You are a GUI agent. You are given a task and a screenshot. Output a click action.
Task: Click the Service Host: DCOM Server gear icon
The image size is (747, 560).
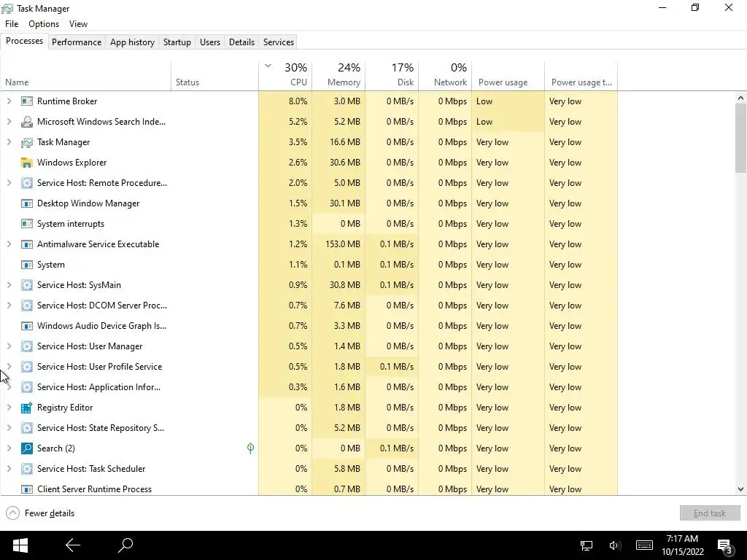pyautogui.click(x=27, y=306)
